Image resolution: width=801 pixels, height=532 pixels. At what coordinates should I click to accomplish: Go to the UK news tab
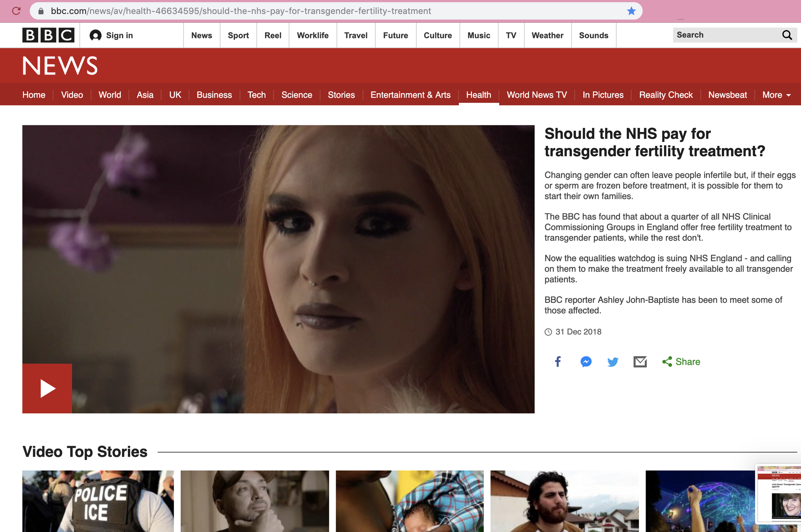(x=175, y=95)
